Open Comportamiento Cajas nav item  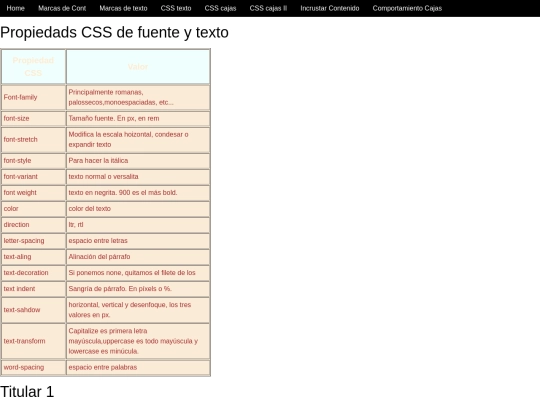coord(407,8)
